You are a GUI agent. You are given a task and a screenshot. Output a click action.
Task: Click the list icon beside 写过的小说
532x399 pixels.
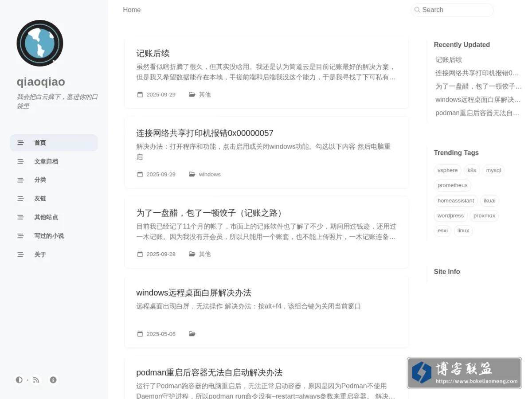coord(20,236)
